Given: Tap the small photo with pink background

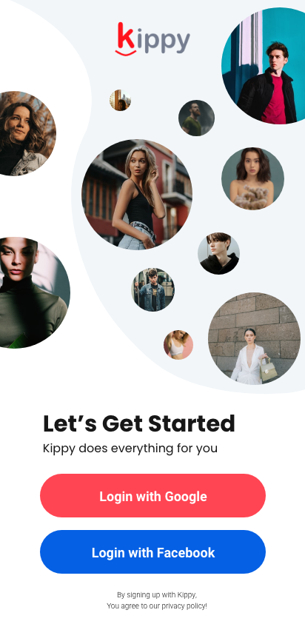Looking at the screenshot, I should 178,345.
